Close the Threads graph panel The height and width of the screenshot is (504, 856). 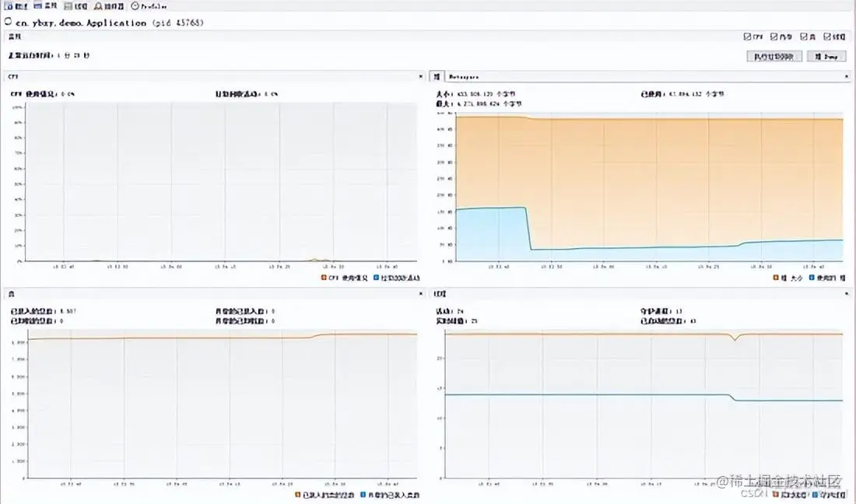pos(847,293)
